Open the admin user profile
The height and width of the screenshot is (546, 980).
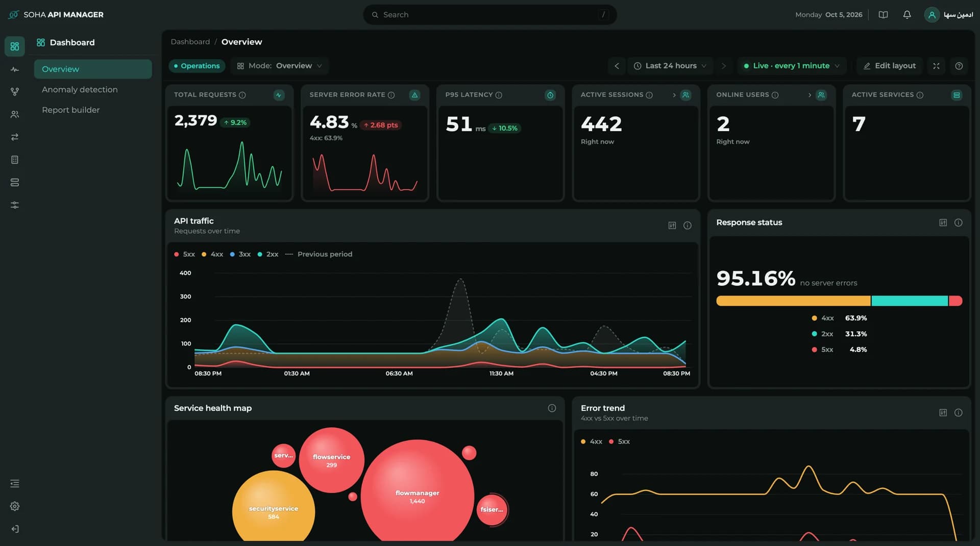click(x=949, y=15)
